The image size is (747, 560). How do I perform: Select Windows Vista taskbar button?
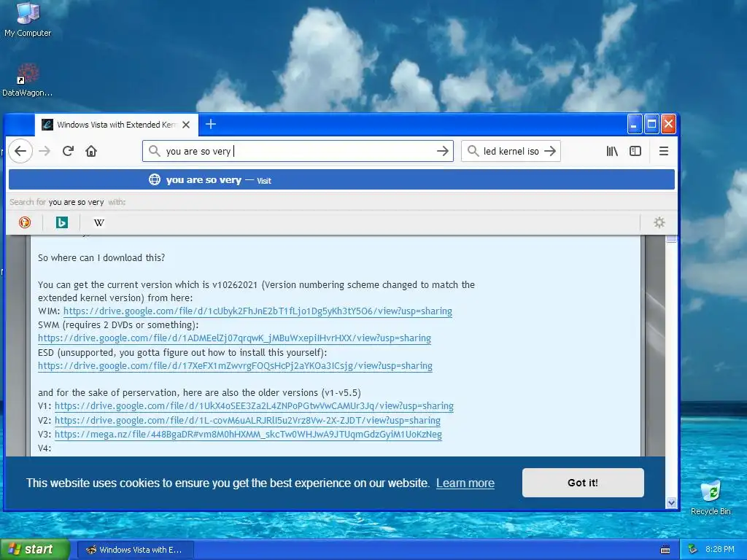135,550
